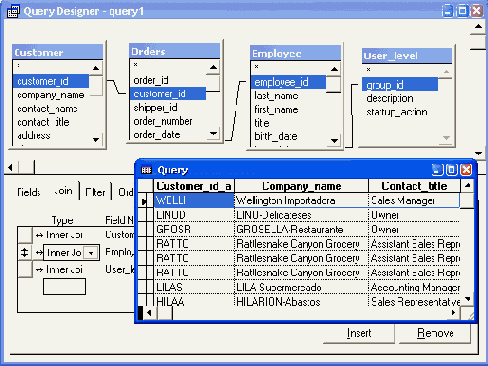Select address in the Customer table
Screen dimensions: 488x366
click(34, 135)
